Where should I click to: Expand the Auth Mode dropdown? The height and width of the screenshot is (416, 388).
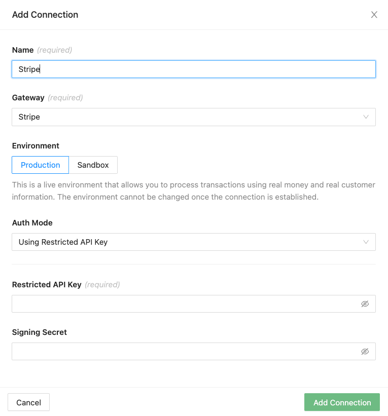(x=194, y=242)
